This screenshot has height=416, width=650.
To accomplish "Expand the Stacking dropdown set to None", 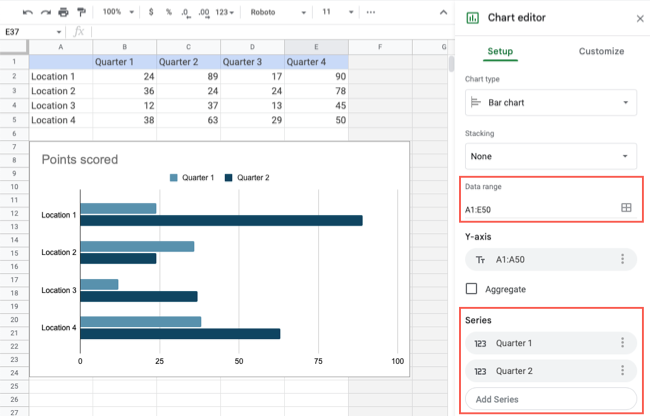I will pos(550,156).
